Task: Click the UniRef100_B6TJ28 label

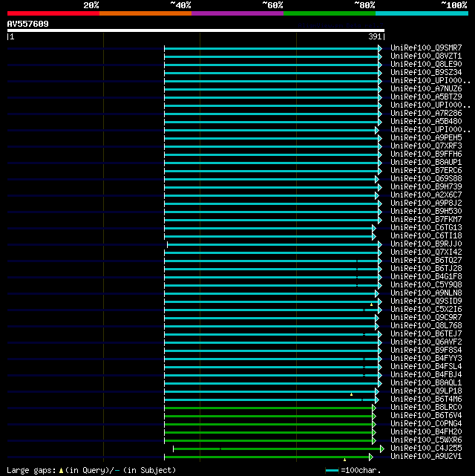Action: click(426, 269)
